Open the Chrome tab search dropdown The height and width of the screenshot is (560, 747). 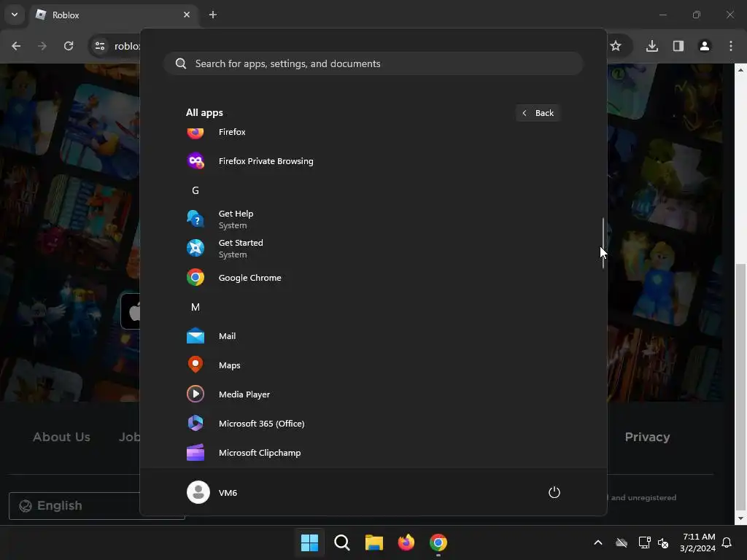point(15,15)
